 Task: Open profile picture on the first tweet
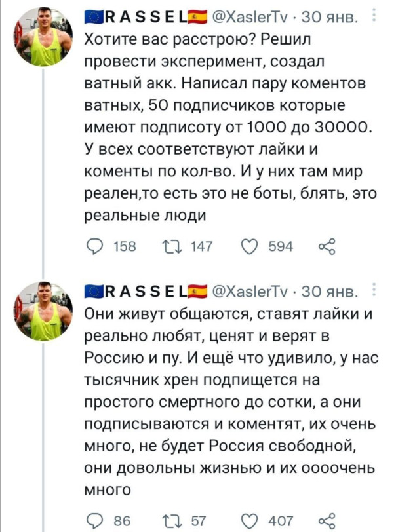click(x=43, y=43)
